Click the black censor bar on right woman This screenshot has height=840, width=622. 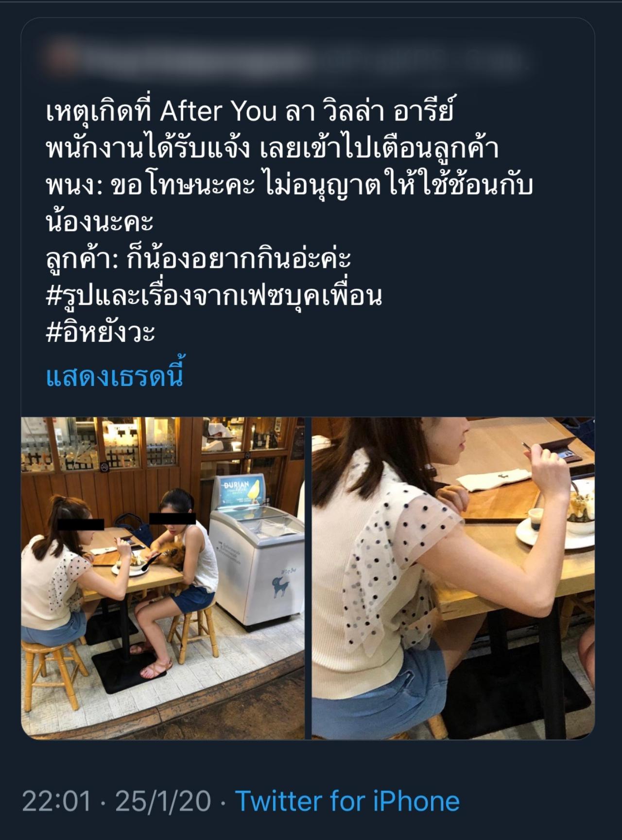pos(172,519)
